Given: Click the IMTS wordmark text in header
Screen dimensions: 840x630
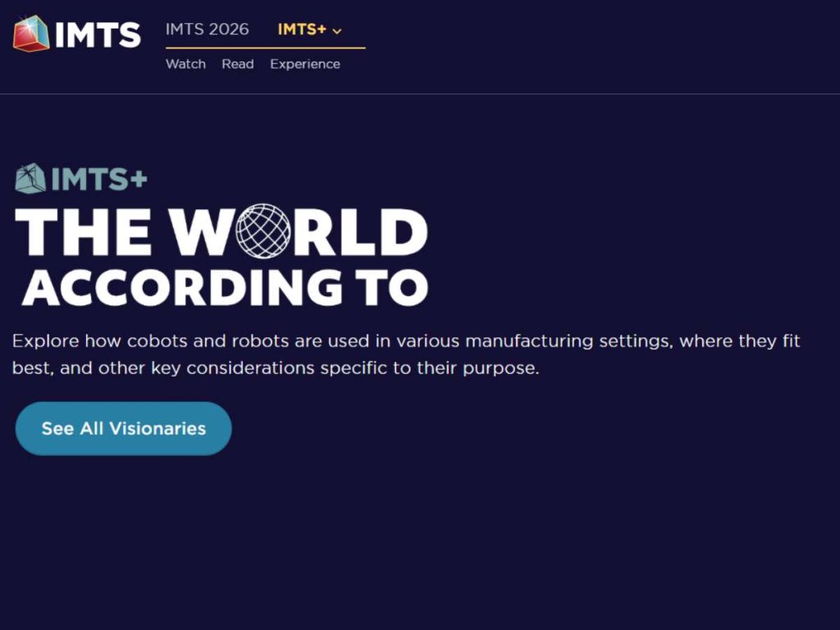Looking at the screenshot, I should (x=98, y=34).
